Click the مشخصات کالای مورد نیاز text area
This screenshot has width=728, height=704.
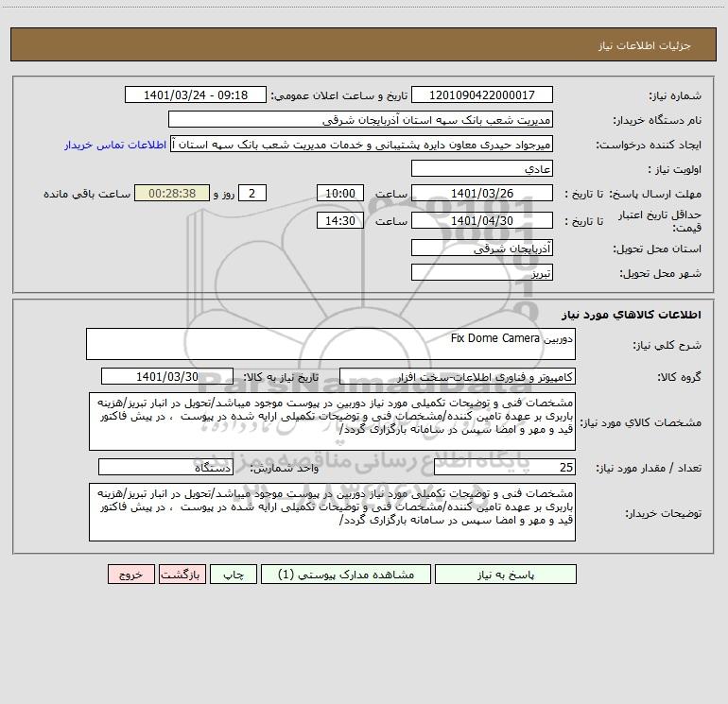(x=332, y=421)
